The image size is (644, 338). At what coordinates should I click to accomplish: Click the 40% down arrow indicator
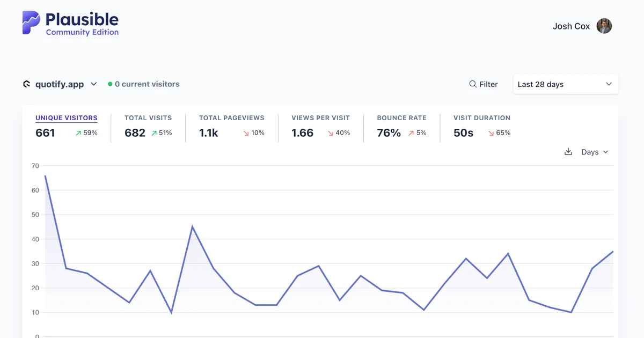339,133
